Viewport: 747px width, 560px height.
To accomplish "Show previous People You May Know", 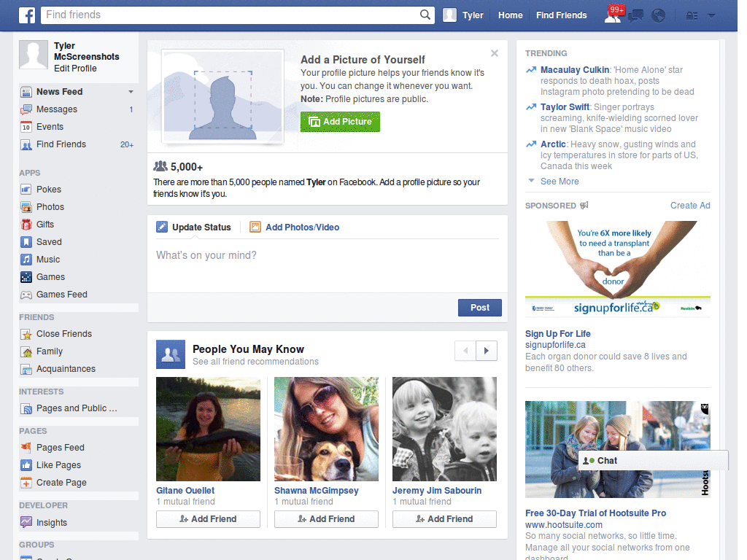I will (465, 351).
